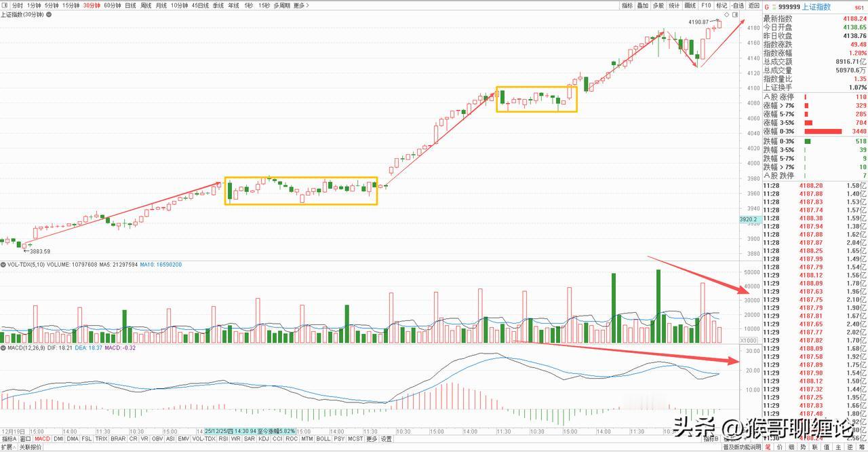The width and height of the screenshot is (868, 452).
Task: Select the 5分钟 period
Action: (52, 5)
